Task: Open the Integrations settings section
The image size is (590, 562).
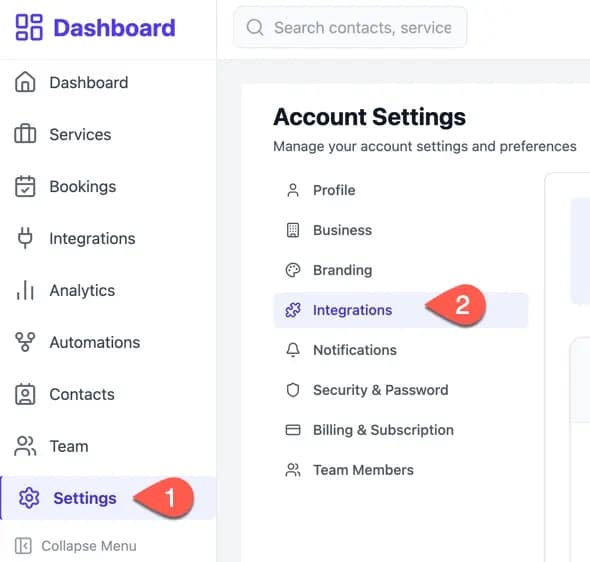Action: pyautogui.click(x=401, y=310)
